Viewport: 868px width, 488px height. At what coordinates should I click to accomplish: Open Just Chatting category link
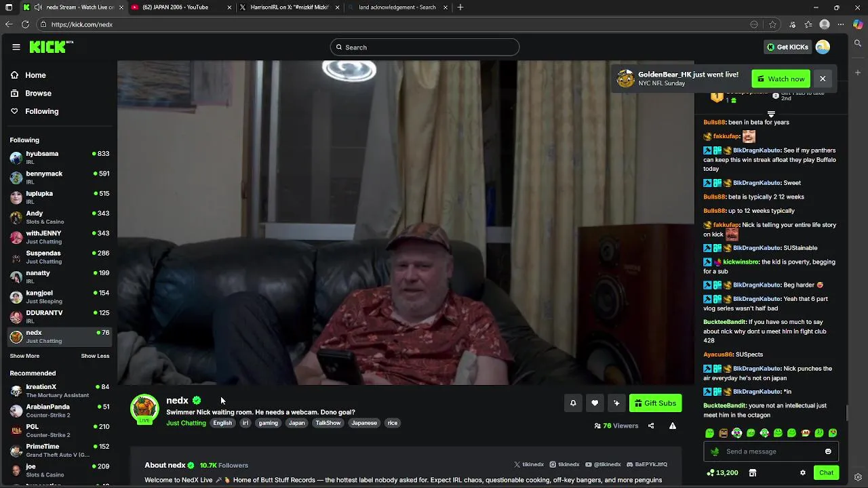tap(186, 423)
